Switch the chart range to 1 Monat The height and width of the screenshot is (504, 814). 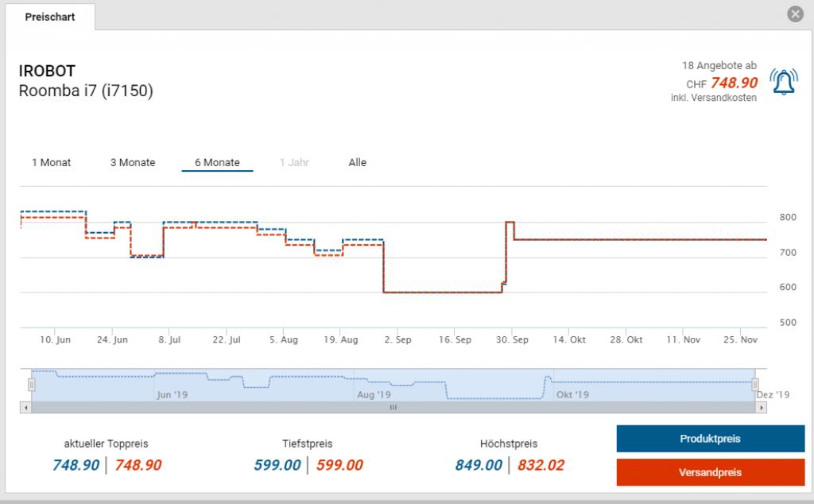(x=51, y=162)
